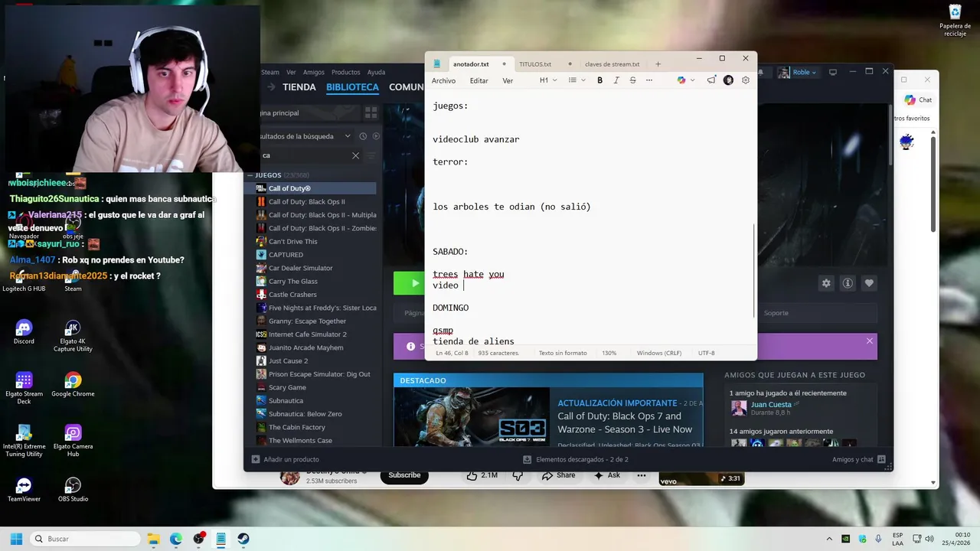Toggle the ready-to-play filter in Steam
Image resolution: width=980 pixels, height=551 pixels.
pos(375,136)
